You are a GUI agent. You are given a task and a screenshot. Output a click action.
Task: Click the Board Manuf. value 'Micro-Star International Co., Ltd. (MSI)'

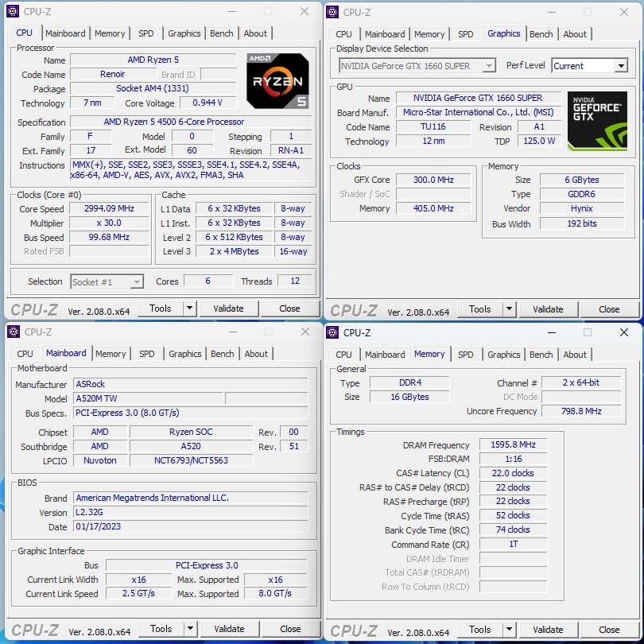pyautogui.click(x=479, y=112)
